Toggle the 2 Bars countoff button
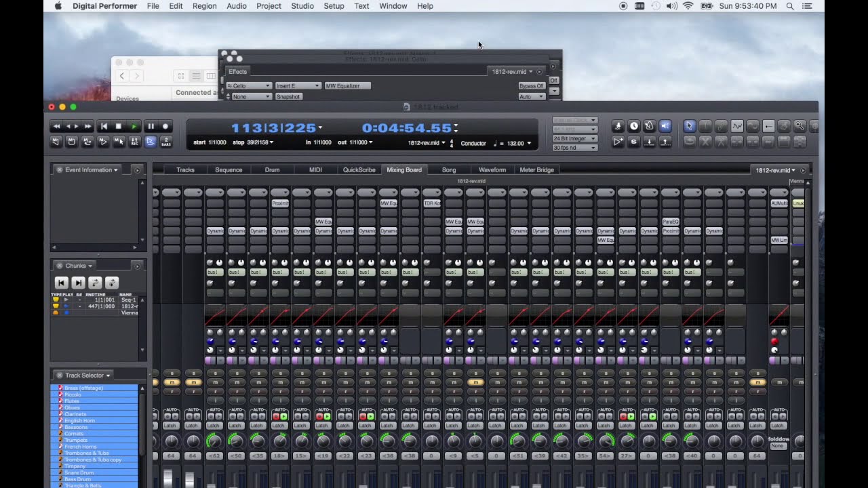Image resolution: width=868 pixels, height=488 pixels. pyautogui.click(x=165, y=142)
